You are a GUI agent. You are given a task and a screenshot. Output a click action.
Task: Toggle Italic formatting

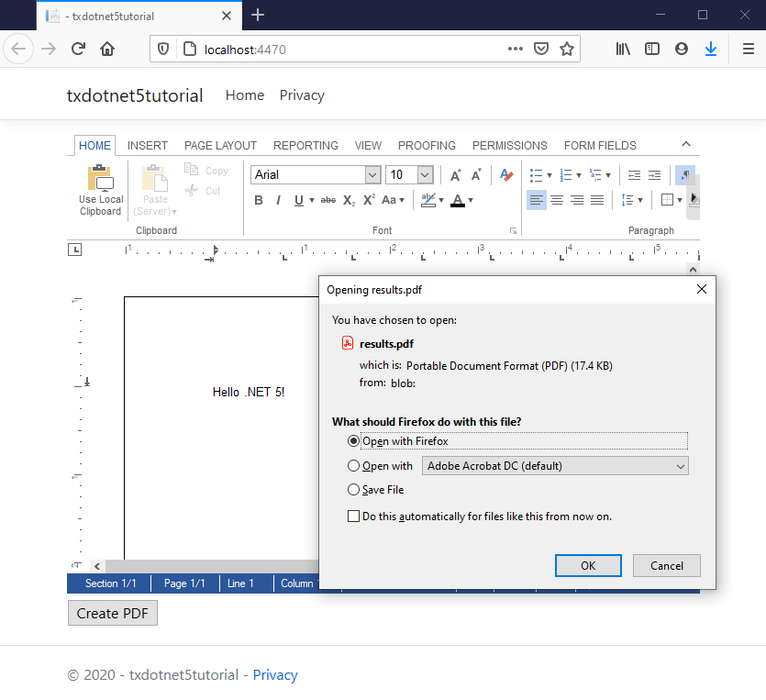pyautogui.click(x=278, y=200)
